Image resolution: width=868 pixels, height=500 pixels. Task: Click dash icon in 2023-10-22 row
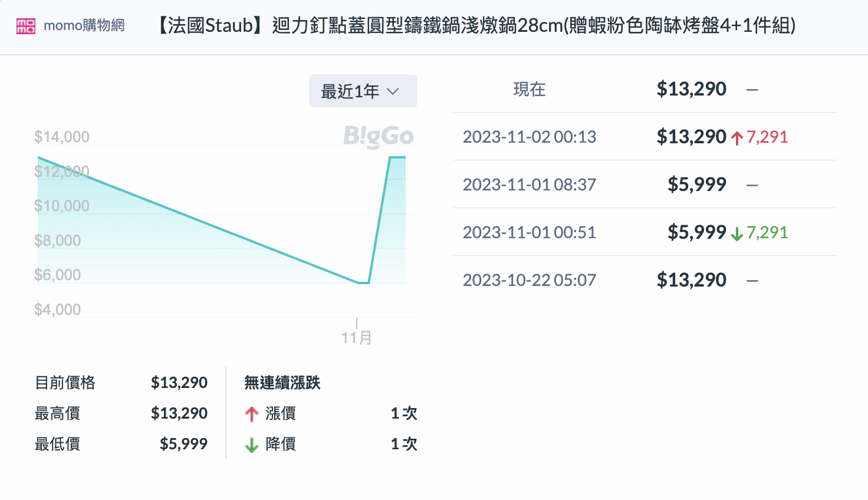(752, 281)
